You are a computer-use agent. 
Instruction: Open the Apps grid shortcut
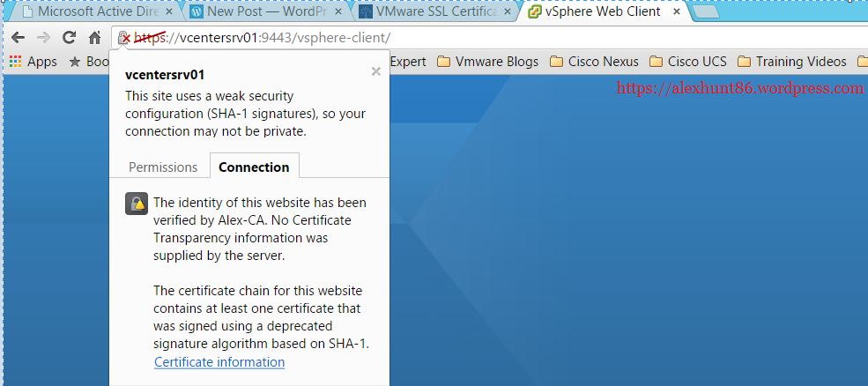coord(33,62)
